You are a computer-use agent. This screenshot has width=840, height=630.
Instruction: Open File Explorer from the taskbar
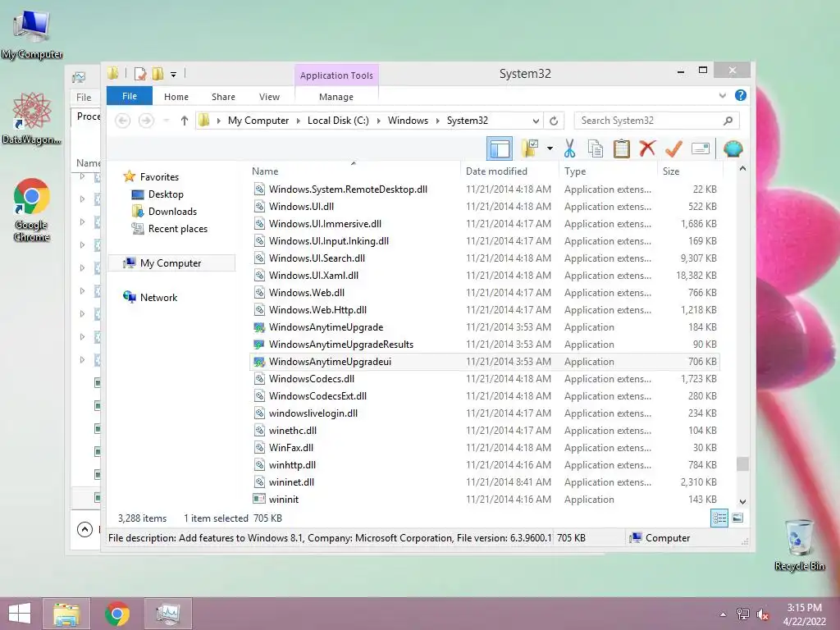(x=66, y=614)
